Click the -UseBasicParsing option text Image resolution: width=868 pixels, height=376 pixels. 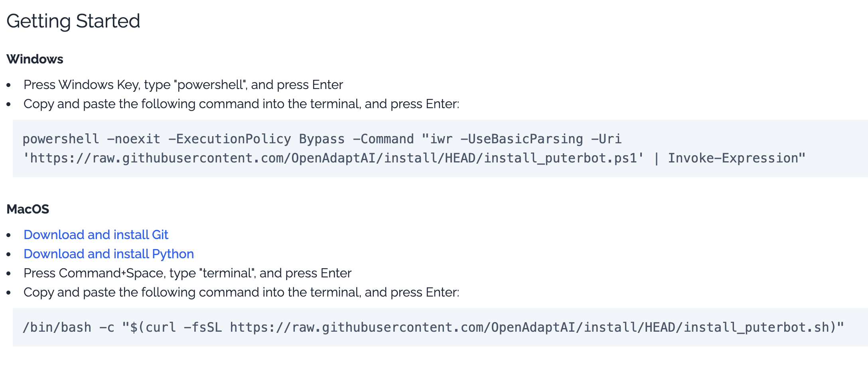pyautogui.click(x=521, y=139)
